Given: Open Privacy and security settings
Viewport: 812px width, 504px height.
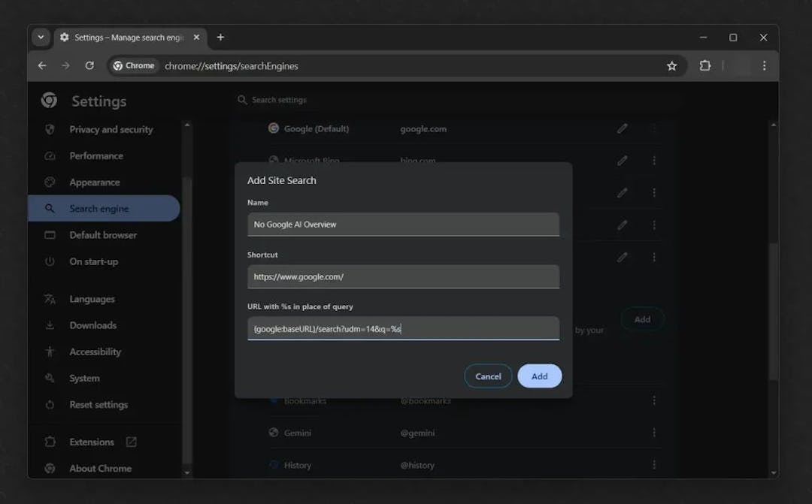Looking at the screenshot, I should coord(111,129).
